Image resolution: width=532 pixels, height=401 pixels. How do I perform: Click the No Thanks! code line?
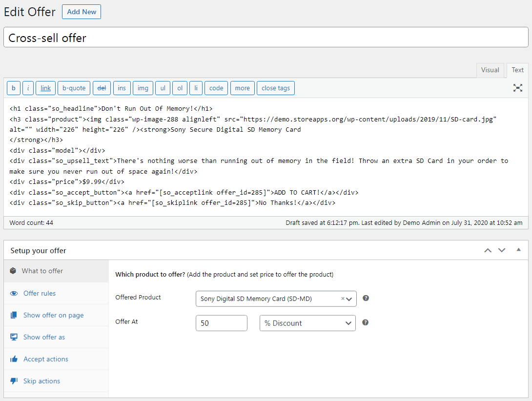(172, 203)
